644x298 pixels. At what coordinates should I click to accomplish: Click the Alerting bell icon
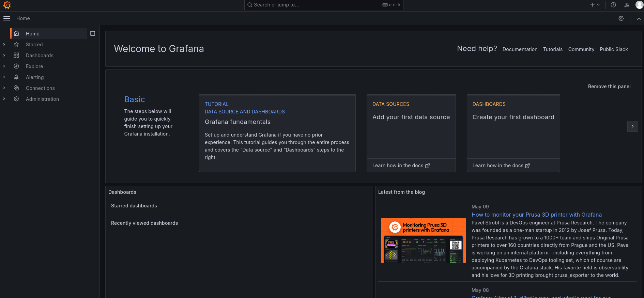(16, 77)
